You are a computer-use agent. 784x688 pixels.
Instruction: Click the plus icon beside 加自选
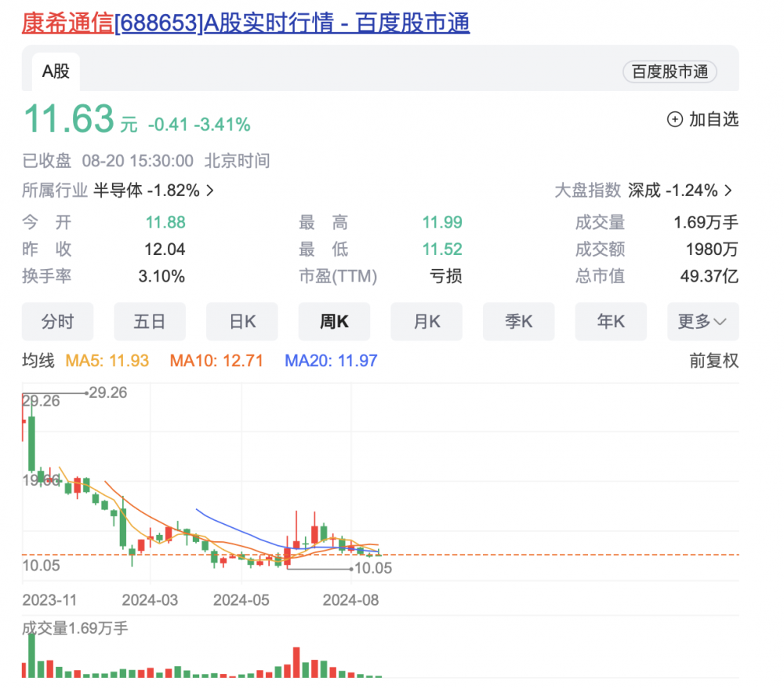pos(674,119)
